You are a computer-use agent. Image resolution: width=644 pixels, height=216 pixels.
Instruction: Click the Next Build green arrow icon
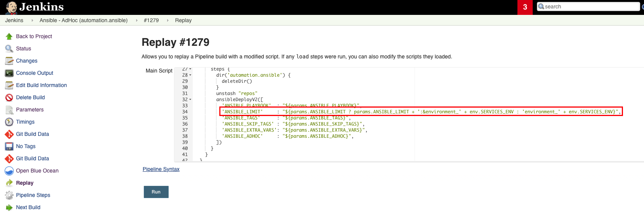pos(9,207)
